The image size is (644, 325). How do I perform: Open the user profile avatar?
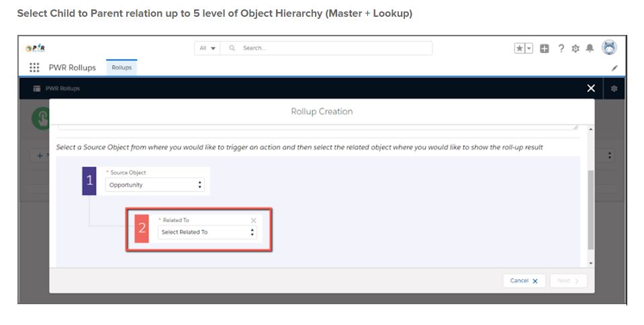[x=609, y=48]
